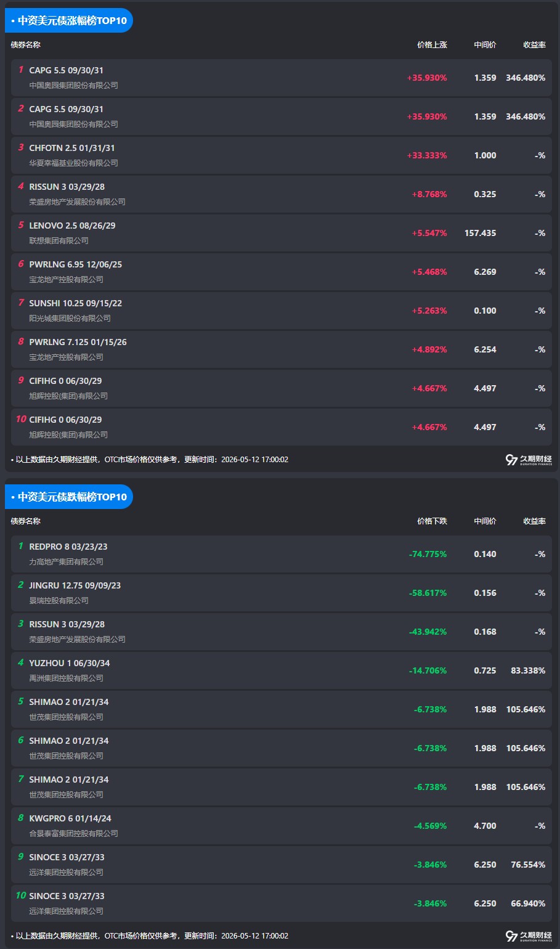The image size is (560, 949).
Task: Click issuer 禹洲集团控股有限公司
Action: tap(66, 678)
